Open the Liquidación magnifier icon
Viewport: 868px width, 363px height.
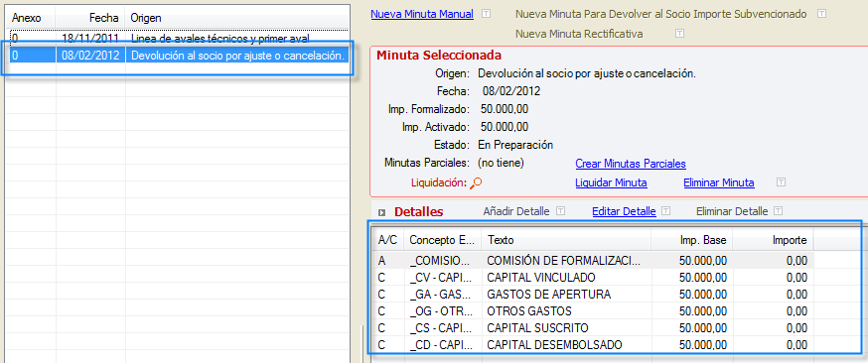coord(476,182)
